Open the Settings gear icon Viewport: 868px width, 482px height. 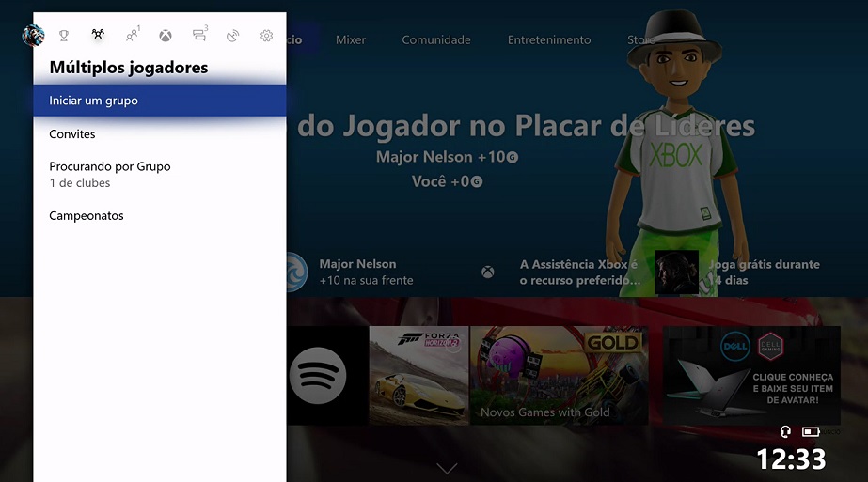tap(266, 36)
